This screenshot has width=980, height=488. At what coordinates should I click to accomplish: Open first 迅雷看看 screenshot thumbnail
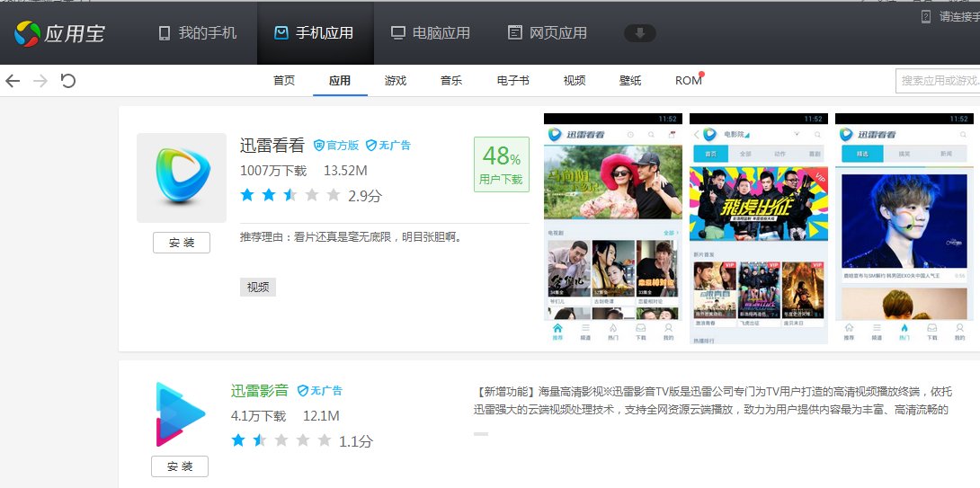coord(613,228)
